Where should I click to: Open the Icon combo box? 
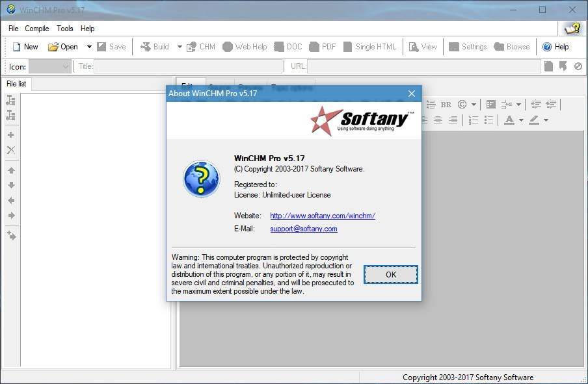(x=50, y=66)
